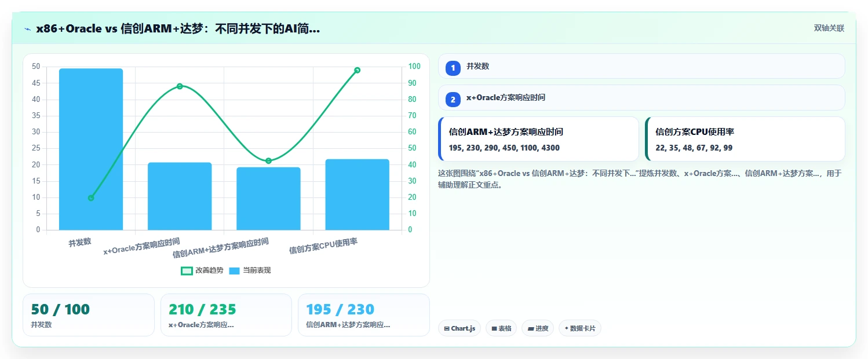Image resolution: width=868 pixels, height=359 pixels.
Task: Click the right axis value 100
Action: coord(414,67)
